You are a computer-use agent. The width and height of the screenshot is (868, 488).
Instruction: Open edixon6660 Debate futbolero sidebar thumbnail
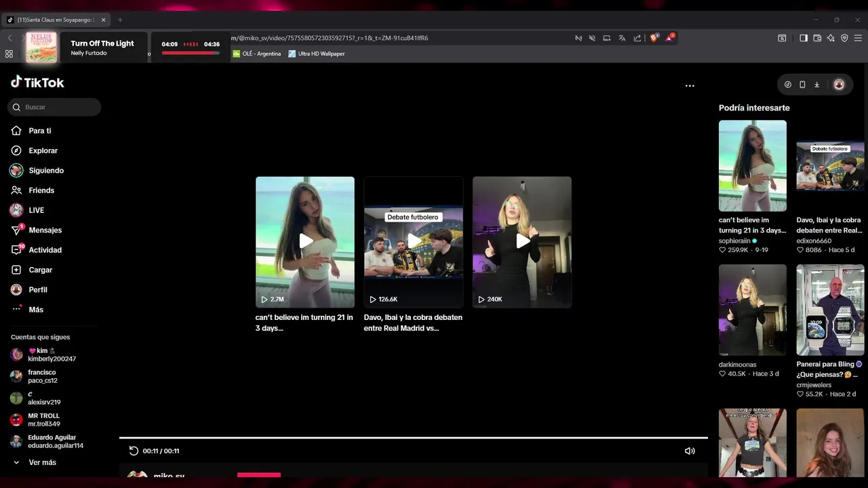click(x=830, y=166)
